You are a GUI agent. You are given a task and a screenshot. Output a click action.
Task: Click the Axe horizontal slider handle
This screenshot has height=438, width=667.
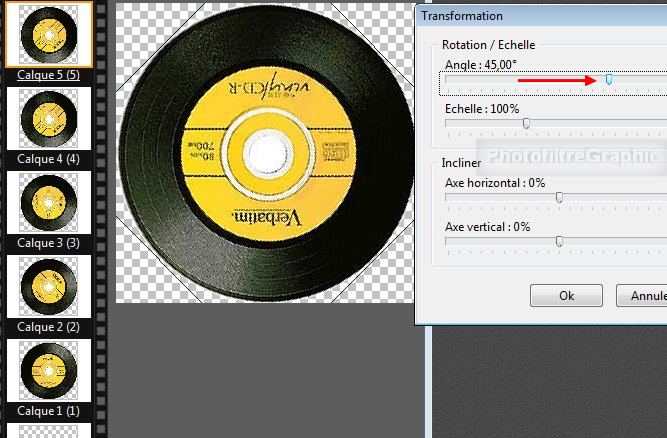(559, 198)
